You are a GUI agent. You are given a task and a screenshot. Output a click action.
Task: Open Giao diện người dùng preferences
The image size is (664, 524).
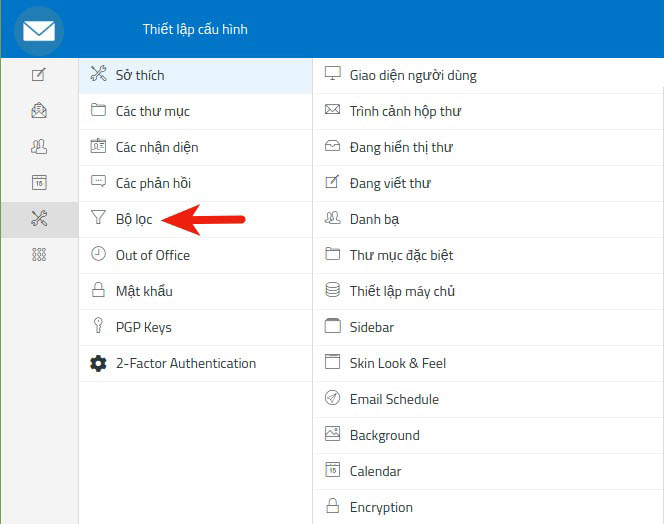(x=488, y=75)
